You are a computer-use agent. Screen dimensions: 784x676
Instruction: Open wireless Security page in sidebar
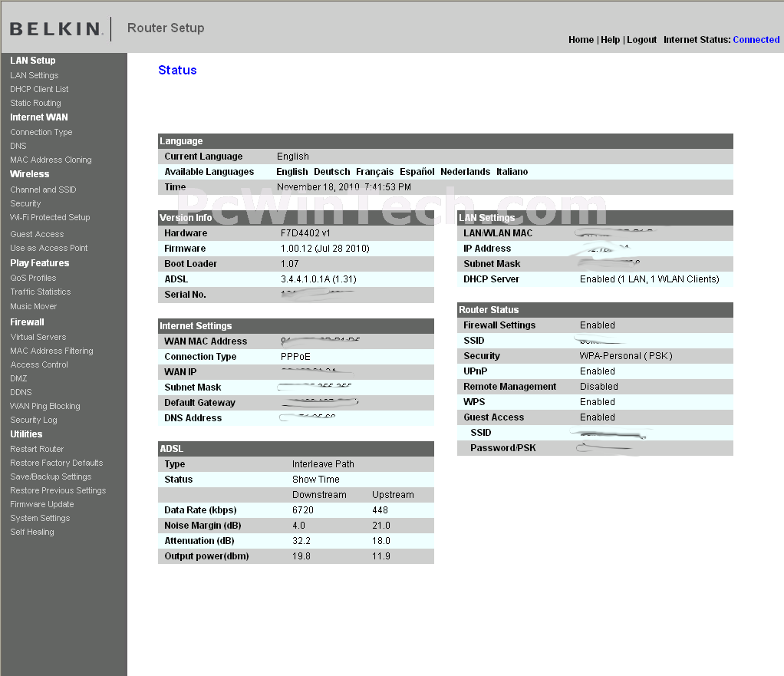pyautogui.click(x=25, y=203)
